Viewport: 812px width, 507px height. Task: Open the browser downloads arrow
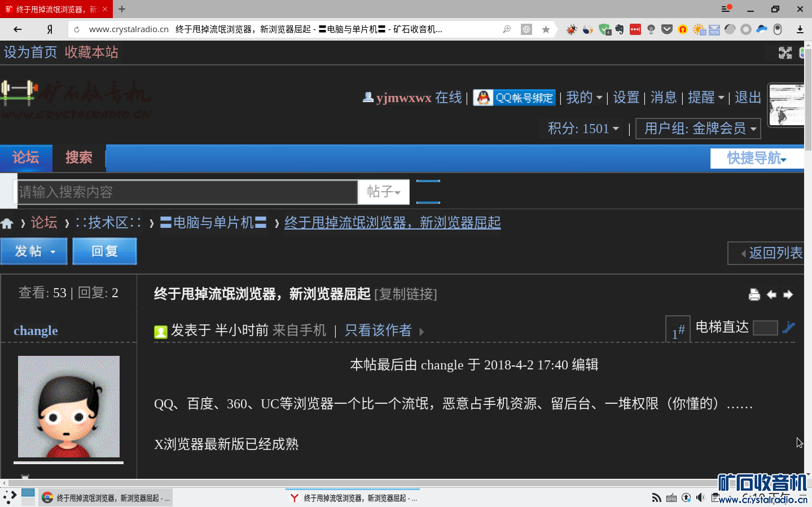coord(800,29)
